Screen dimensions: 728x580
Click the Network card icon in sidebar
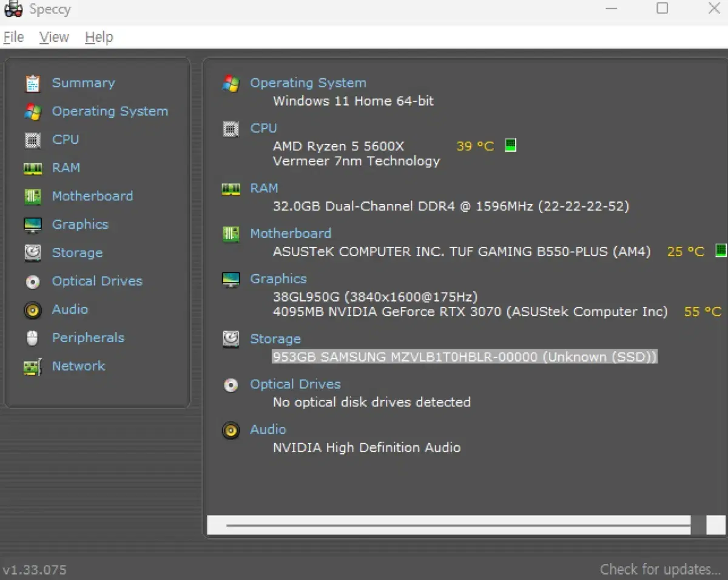click(33, 366)
